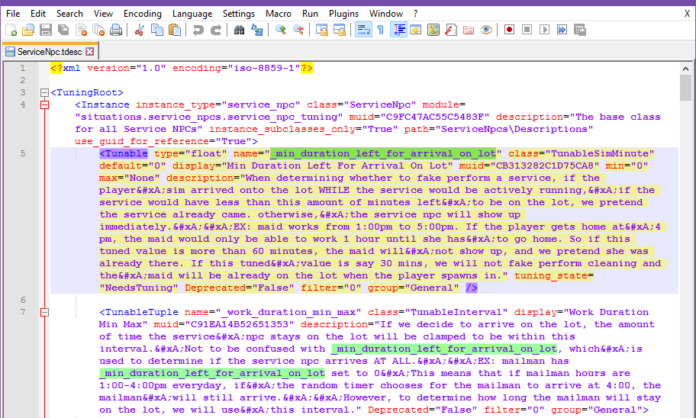Close the ServiceNpc.tdesc tab

tap(89, 50)
